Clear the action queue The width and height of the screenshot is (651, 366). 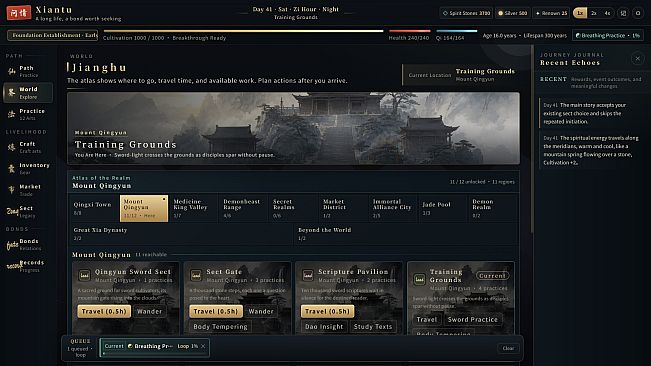tap(509, 348)
